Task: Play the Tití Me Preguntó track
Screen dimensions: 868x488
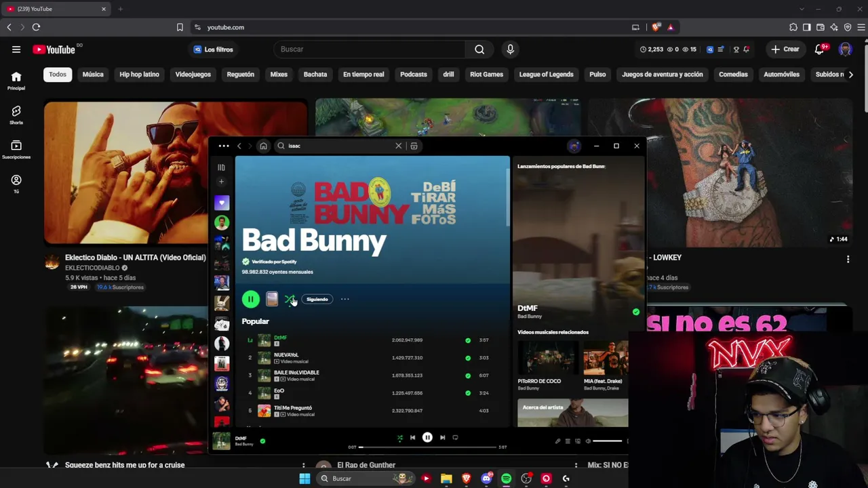Action: (x=292, y=408)
